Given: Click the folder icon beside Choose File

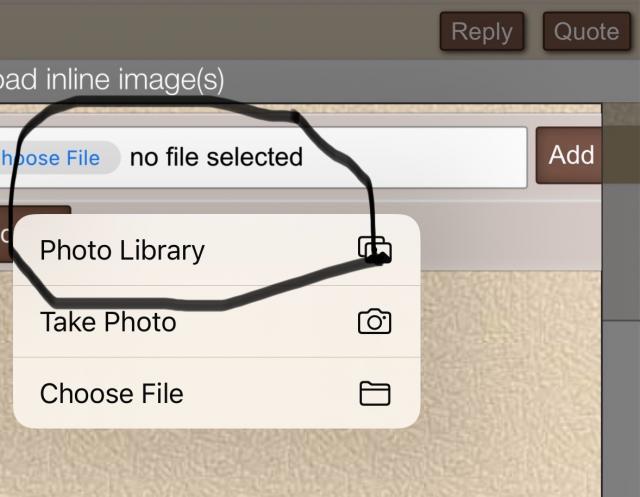Looking at the screenshot, I should [x=374, y=393].
